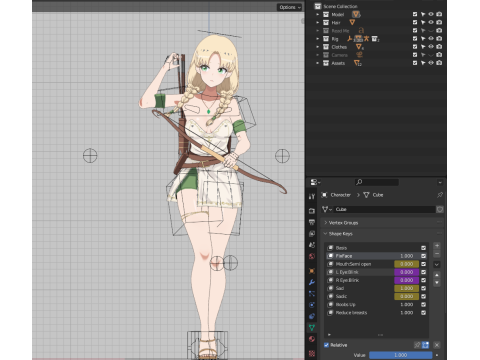Open the properties editor type dropdown
The height and width of the screenshot is (360, 480).
(315, 182)
